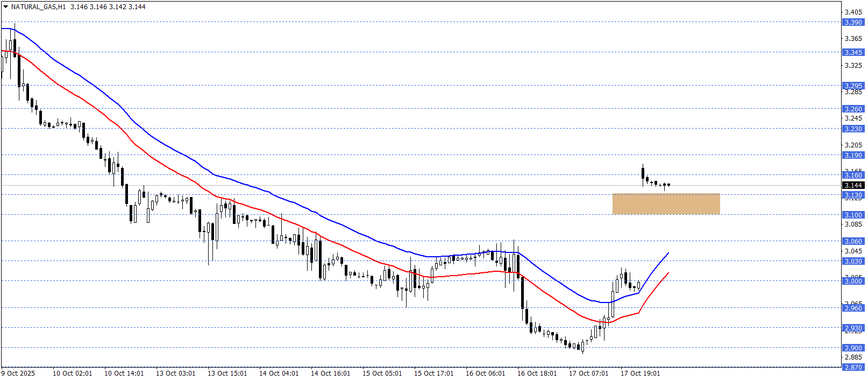Click the 2.930 level price tag
Image resolution: width=868 pixels, height=380 pixels.
pyautogui.click(x=853, y=328)
